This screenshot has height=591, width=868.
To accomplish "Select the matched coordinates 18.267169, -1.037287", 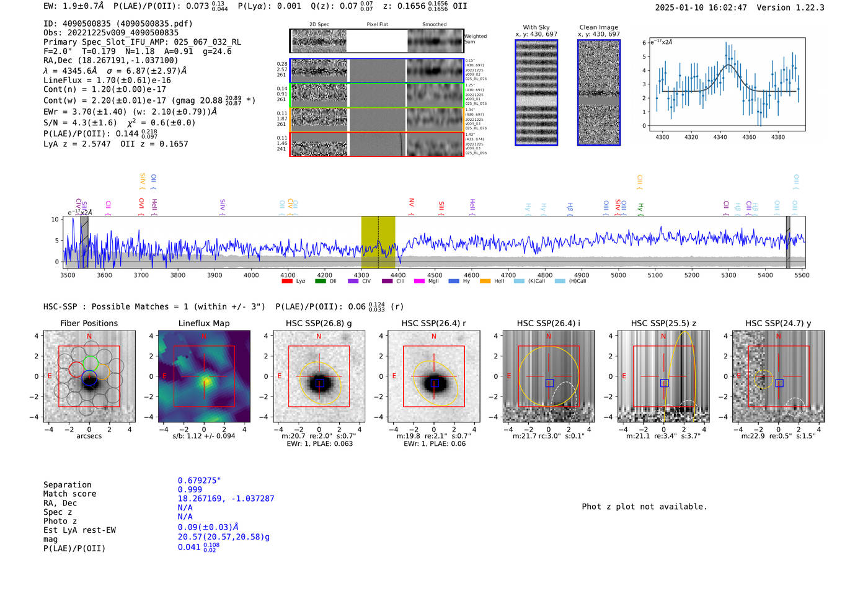I will (x=226, y=499).
